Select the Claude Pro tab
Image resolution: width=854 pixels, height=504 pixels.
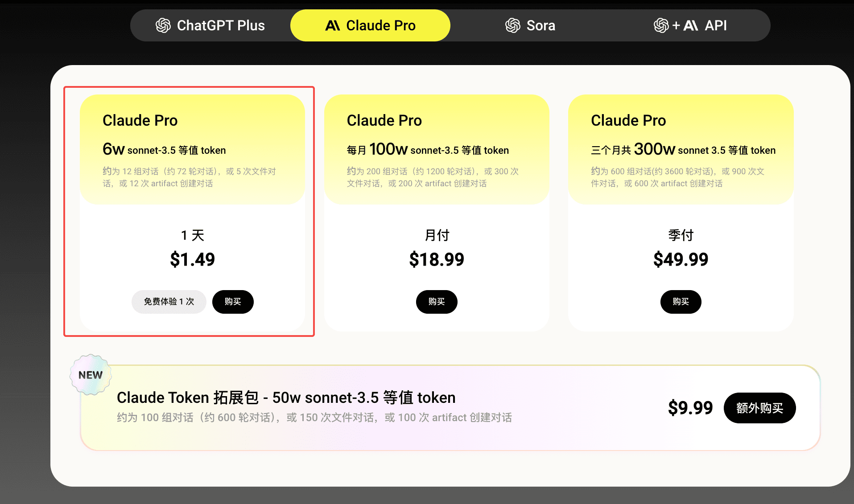click(x=370, y=25)
